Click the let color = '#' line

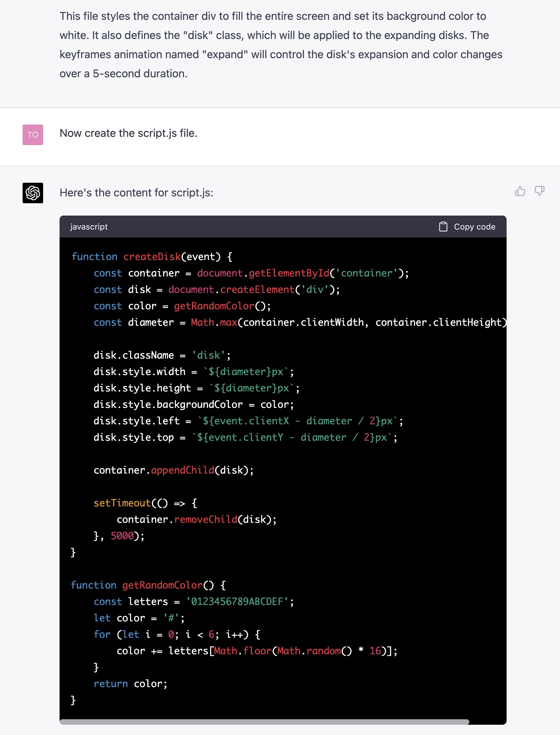pyautogui.click(x=139, y=618)
